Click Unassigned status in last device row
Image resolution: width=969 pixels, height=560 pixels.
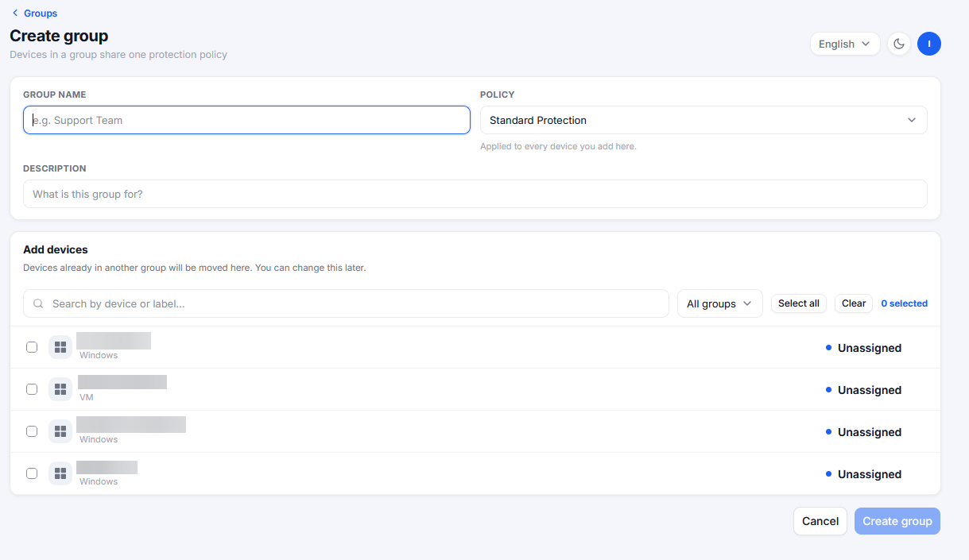(x=863, y=474)
